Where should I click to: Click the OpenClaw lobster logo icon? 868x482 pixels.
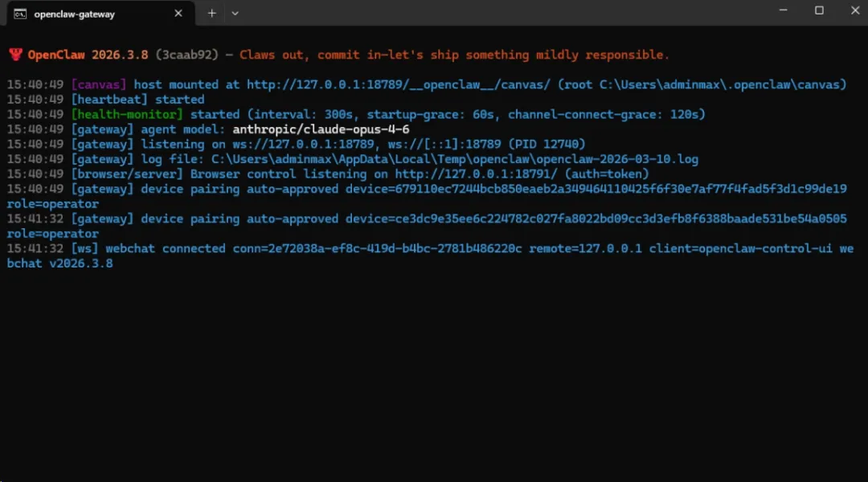click(15, 55)
